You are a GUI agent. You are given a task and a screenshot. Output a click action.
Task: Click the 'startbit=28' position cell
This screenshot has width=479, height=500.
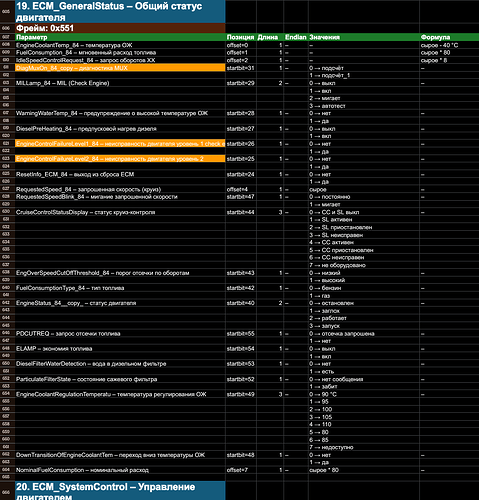coord(241,113)
